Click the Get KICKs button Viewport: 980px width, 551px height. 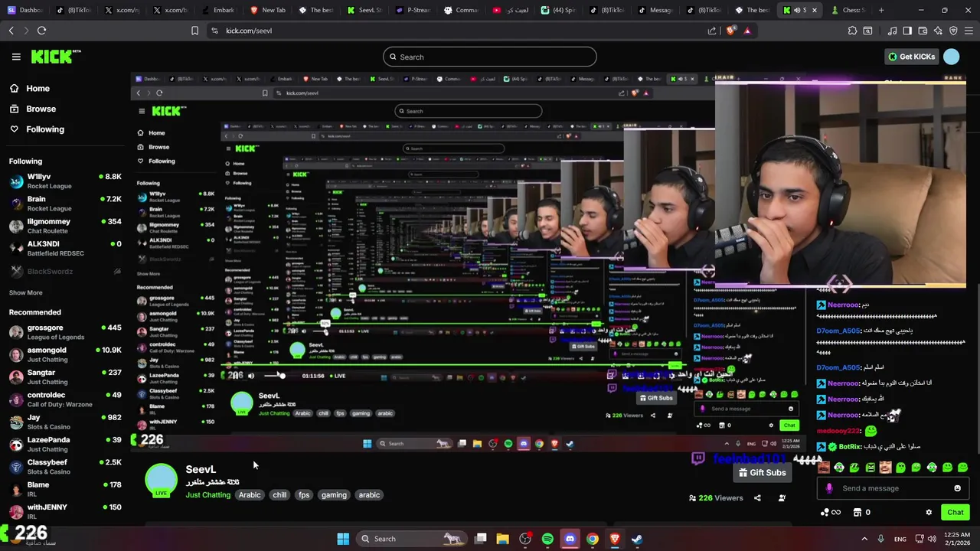point(912,57)
